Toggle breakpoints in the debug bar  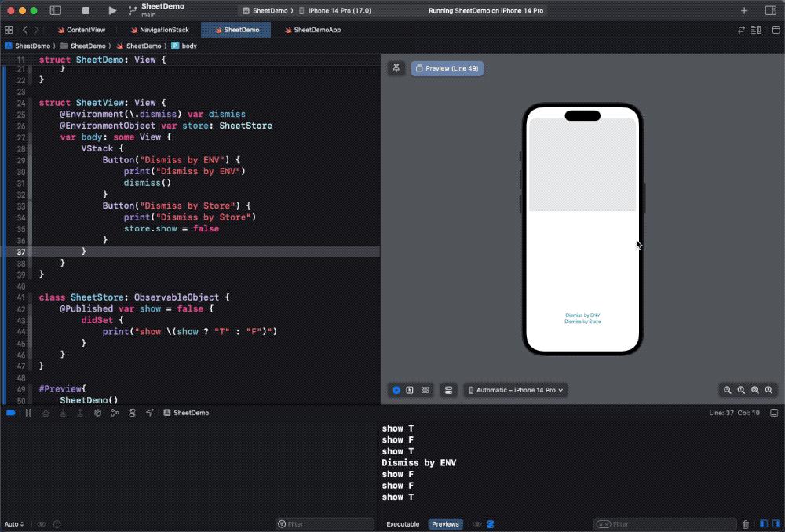click(x=10, y=412)
